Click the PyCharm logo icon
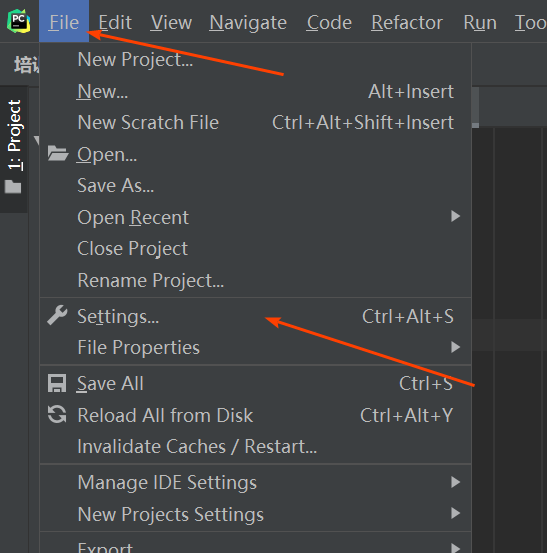 (18, 22)
